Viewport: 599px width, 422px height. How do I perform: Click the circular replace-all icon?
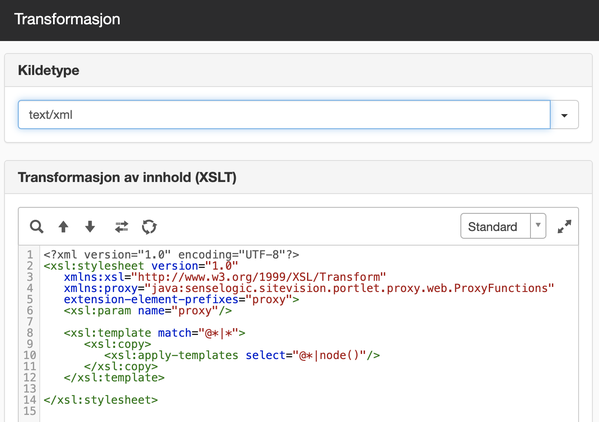click(x=149, y=226)
